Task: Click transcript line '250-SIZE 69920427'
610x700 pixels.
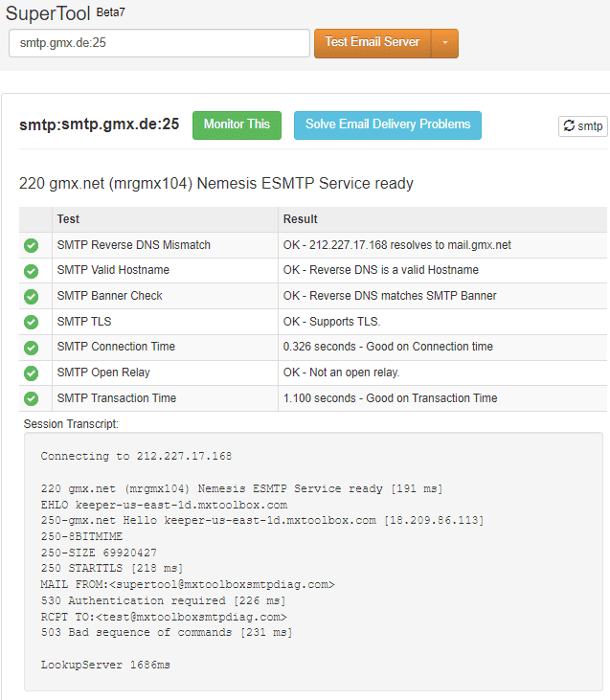Action: (x=99, y=553)
